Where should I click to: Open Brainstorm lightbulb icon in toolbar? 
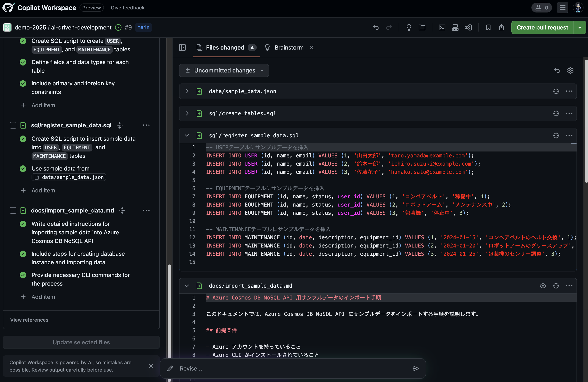click(409, 27)
